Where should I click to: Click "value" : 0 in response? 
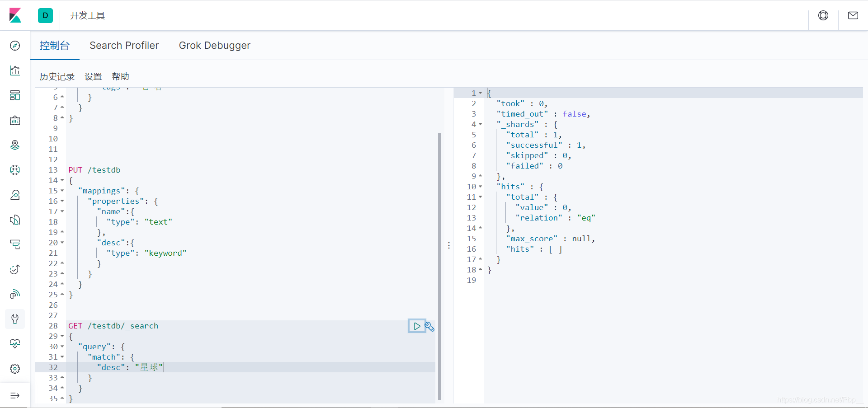pos(543,207)
